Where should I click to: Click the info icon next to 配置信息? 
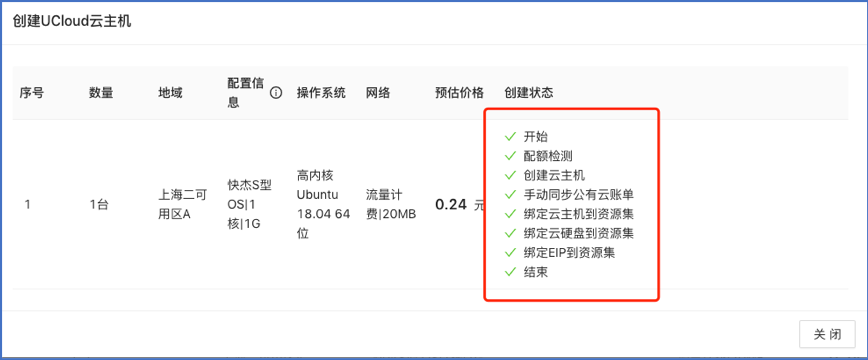[276, 92]
